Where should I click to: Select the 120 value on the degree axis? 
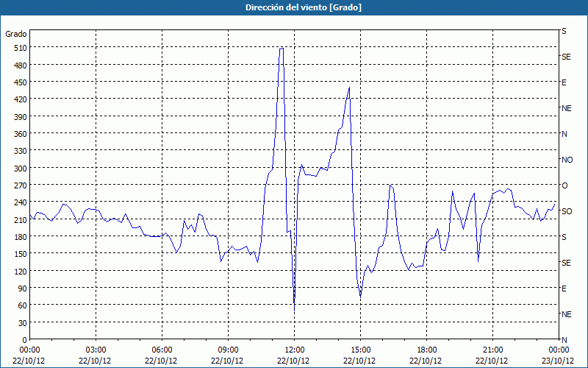21,271
